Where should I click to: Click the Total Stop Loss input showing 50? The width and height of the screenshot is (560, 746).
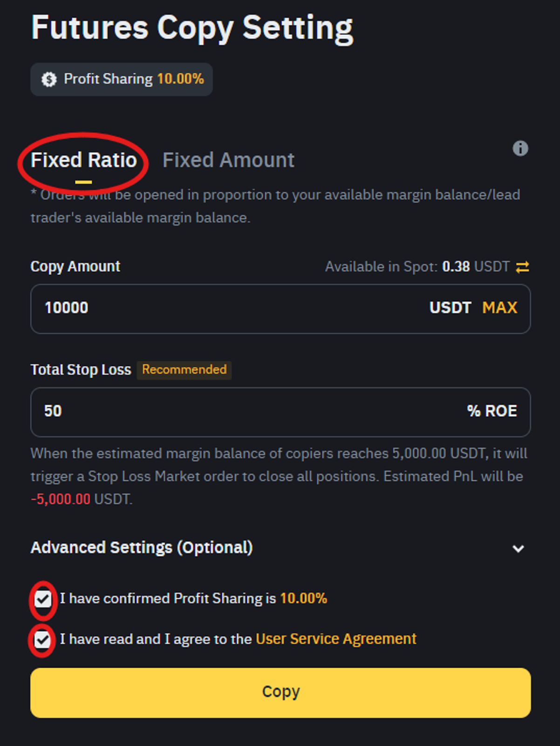pyautogui.click(x=280, y=412)
